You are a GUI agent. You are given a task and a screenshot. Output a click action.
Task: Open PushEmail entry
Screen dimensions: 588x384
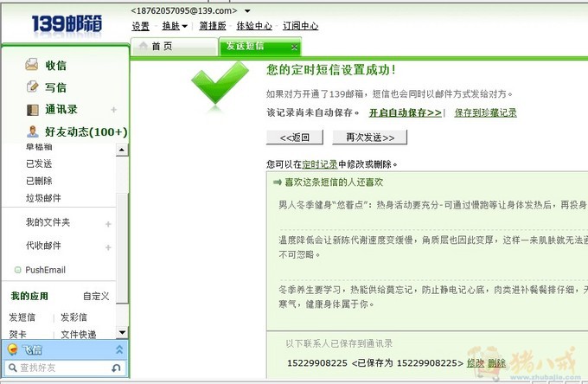point(45,270)
